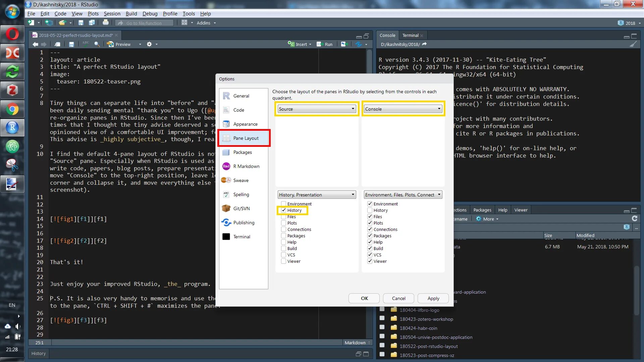Click the Open File folder icon
Viewport: 644px width, 362px height.
62,23
